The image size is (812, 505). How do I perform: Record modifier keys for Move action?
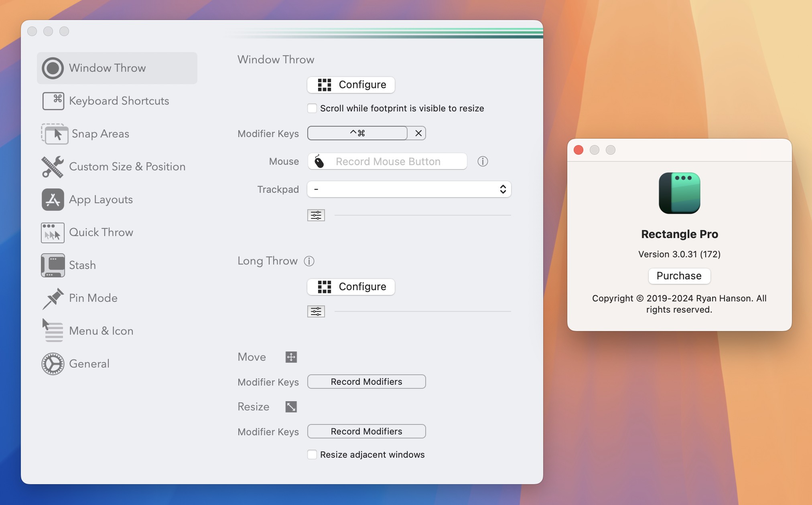[366, 382]
